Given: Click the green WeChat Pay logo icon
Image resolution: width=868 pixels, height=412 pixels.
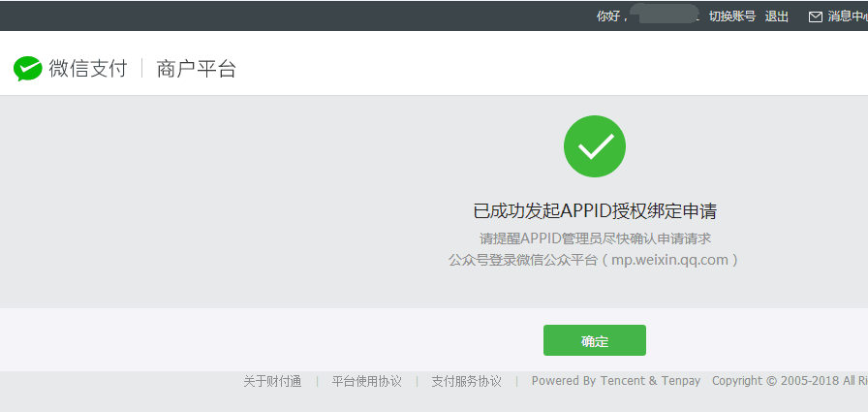Looking at the screenshot, I should click(28, 68).
